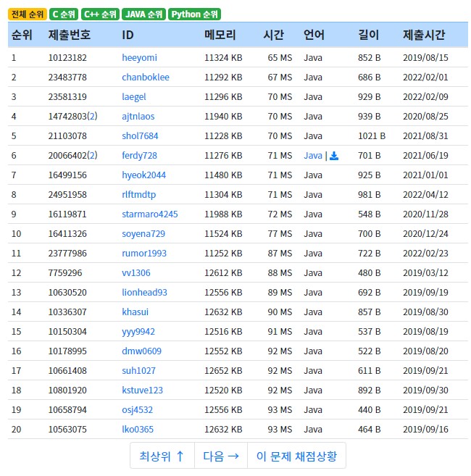
Task: Download ferdy728's Java source code icon
Action: [x=334, y=156]
